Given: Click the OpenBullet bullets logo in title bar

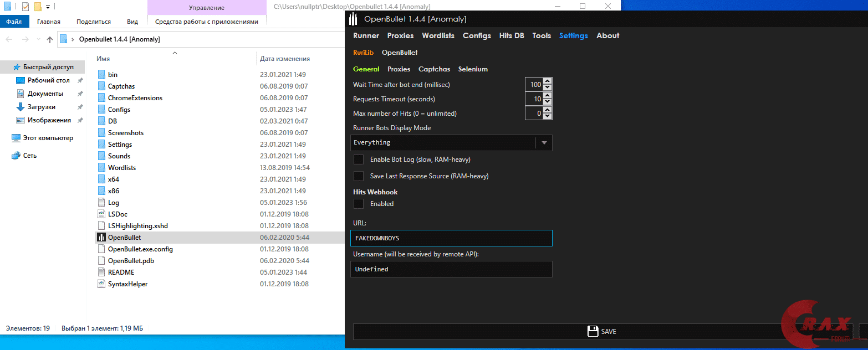Looking at the screenshot, I should tap(354, 19).
